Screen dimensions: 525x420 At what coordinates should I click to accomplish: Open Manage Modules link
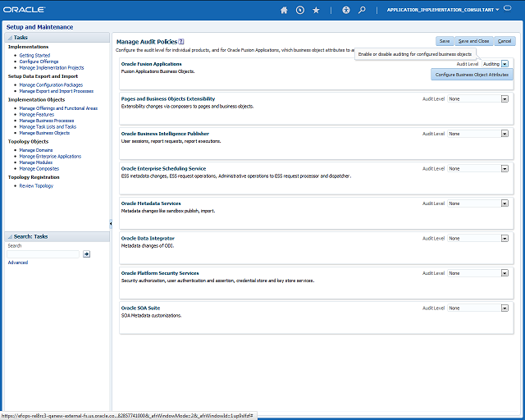36,162
